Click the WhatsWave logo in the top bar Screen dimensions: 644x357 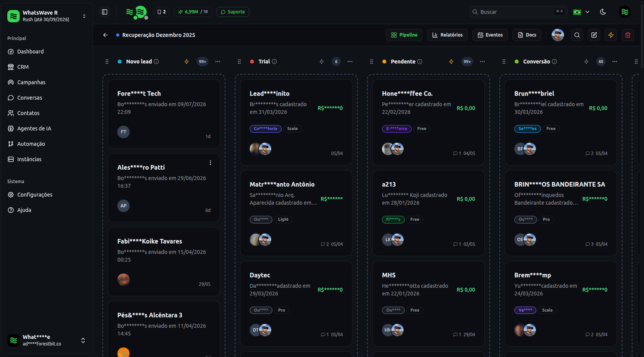[137, 12]
